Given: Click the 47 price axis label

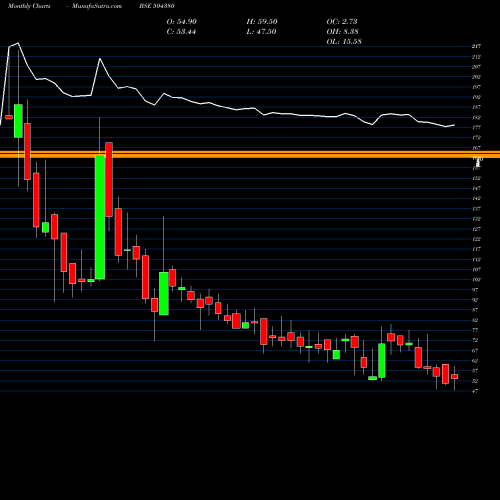Looking at the screenshot, I should point(475,391).
